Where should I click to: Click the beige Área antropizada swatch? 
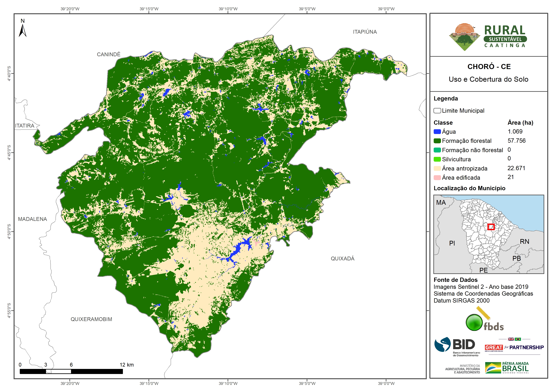[437, 168]
